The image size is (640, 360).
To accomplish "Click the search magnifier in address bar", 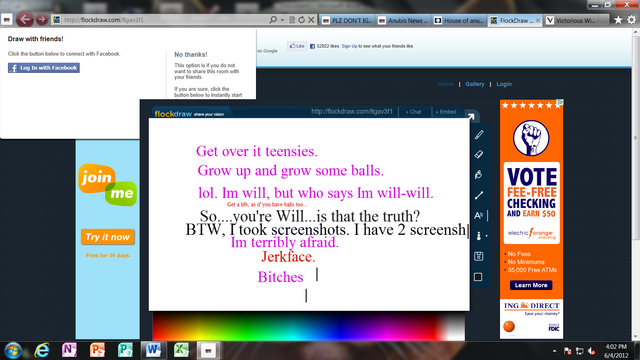I will pyautogui.click(x=273, y=20).
